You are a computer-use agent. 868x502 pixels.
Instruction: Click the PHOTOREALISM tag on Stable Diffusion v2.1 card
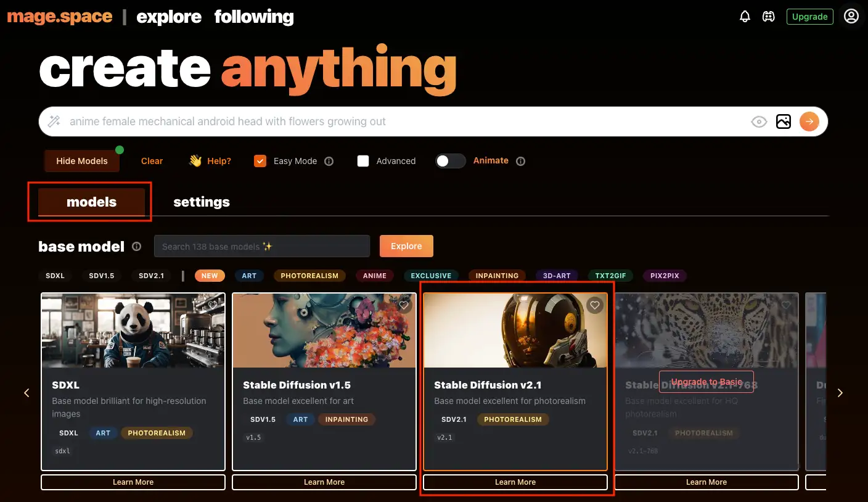click(513, 419)
